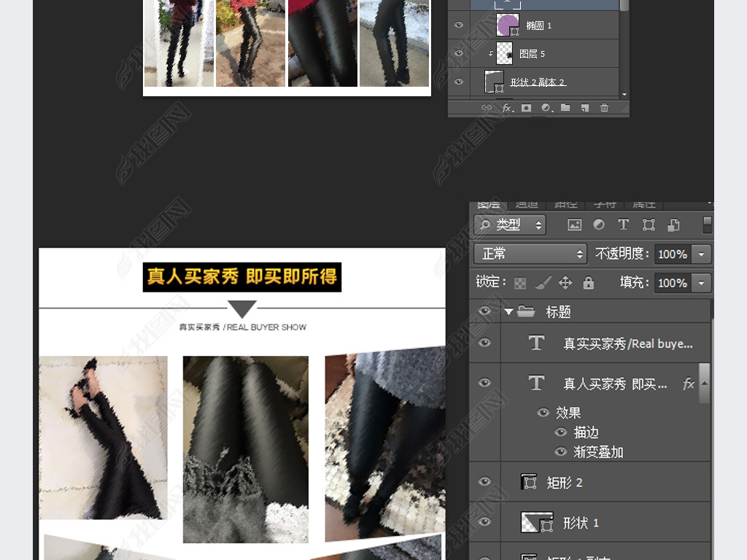Select the 图层 5 layer

point(533,54)
